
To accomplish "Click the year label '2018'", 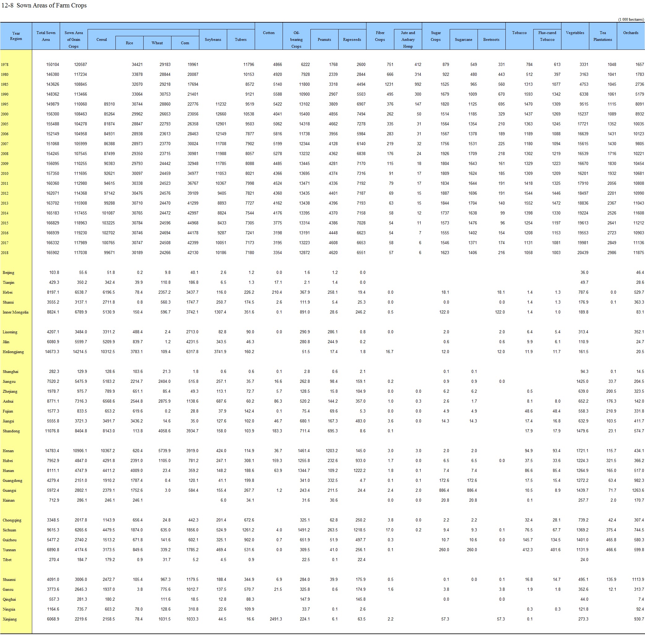I will tap(5, 253).
